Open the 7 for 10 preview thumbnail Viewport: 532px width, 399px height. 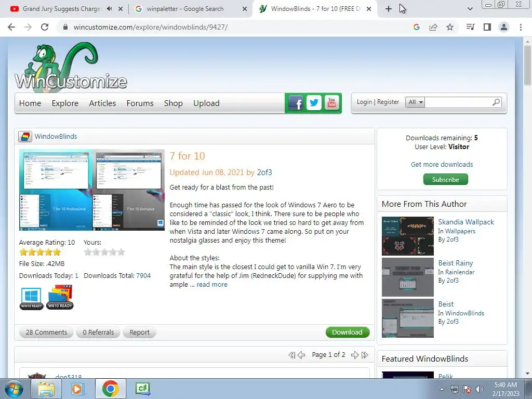coord(91,190)
